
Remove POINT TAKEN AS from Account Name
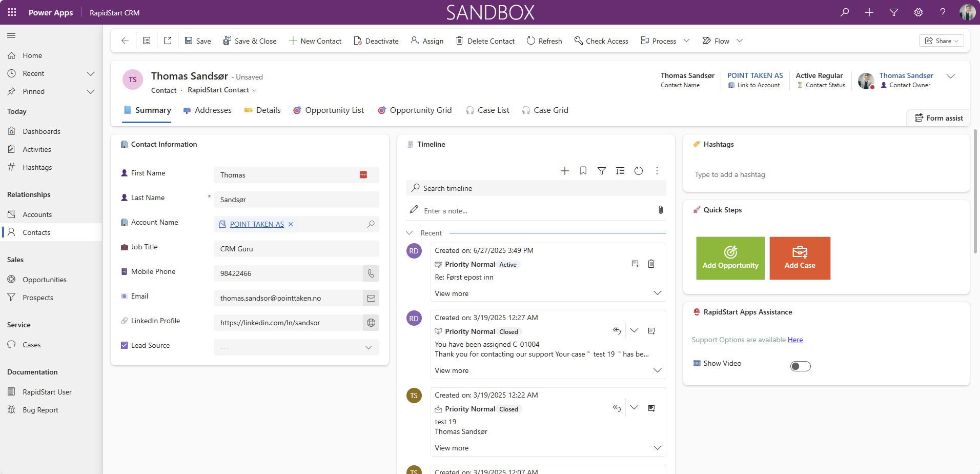tap(291, 224)
